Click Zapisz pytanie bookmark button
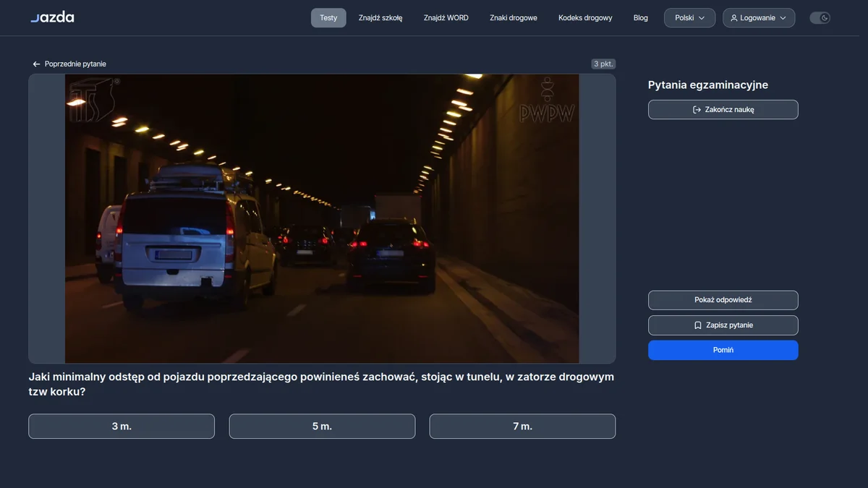 click(723, 325)
